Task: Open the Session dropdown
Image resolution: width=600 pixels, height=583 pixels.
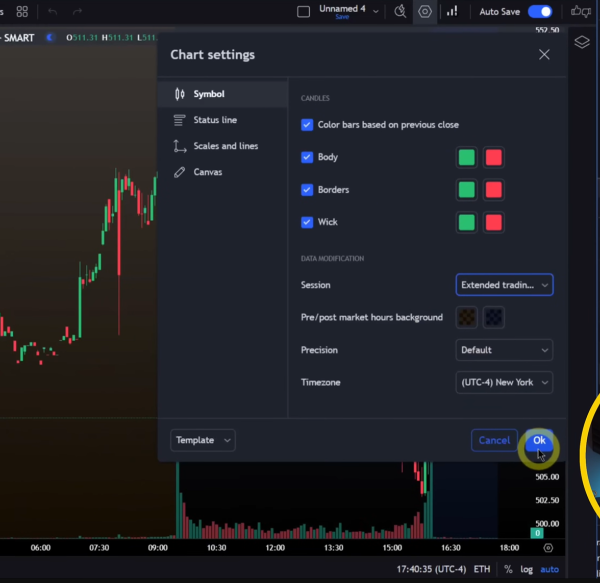Action: [x=504, y=285]
